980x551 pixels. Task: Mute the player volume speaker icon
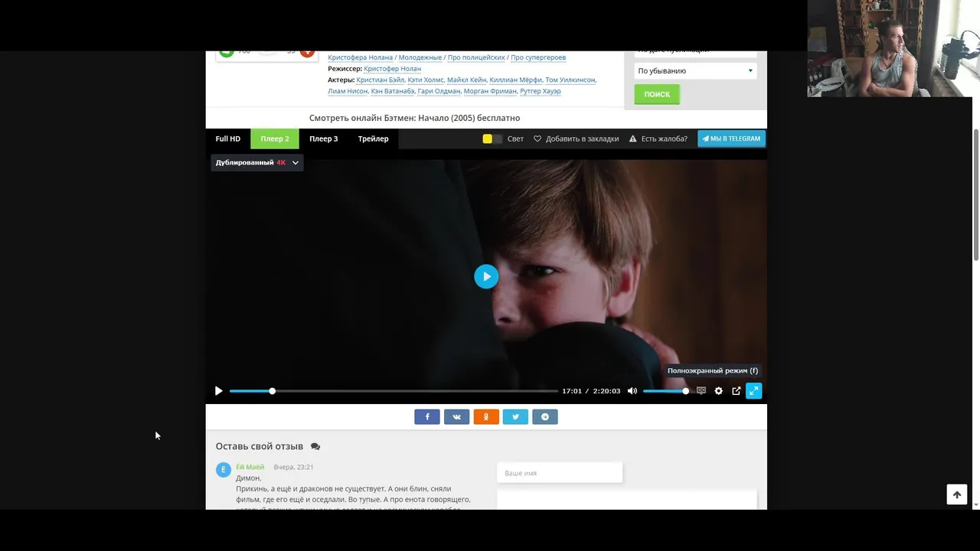pyautogui.click(x=632, y=391)
